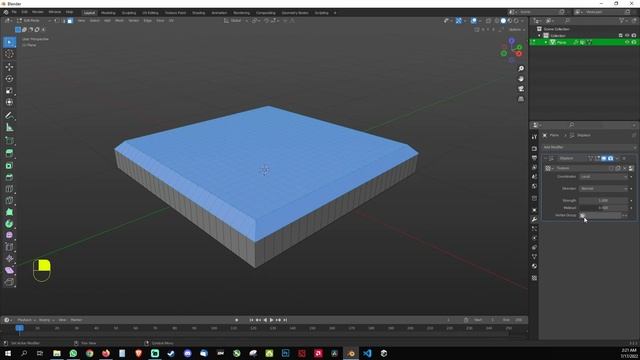Open Object properties tab orange square

(534, 210)
